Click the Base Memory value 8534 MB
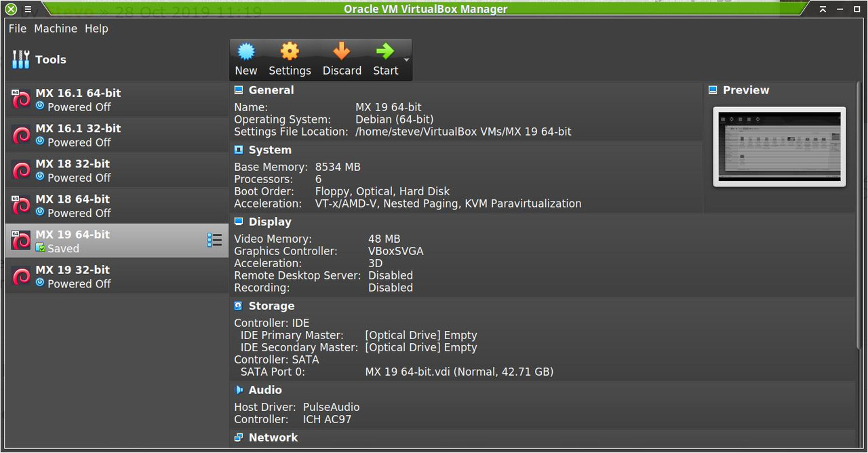 tap(338, 167)
